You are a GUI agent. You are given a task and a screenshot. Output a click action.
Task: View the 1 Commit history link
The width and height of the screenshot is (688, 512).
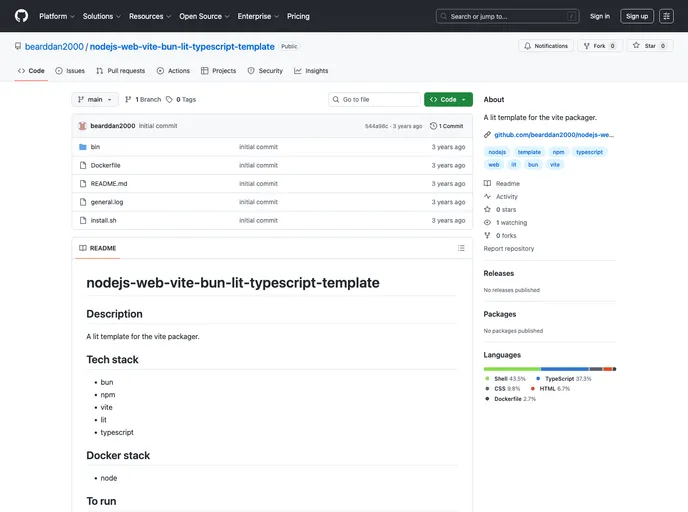447,126
